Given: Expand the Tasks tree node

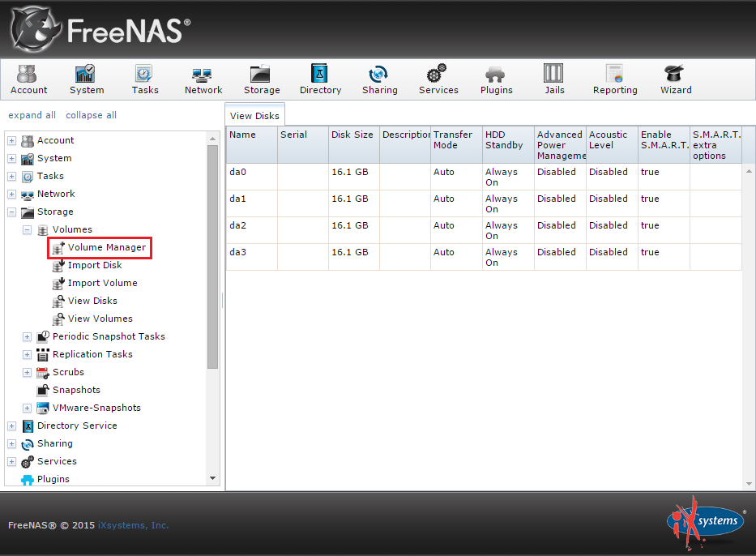Looking at the screenshot, I should coord(11,177).
